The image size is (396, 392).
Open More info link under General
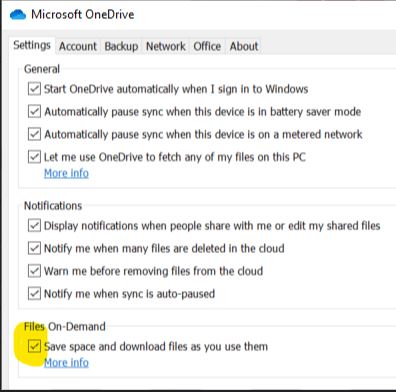click(x=66, y=173)
